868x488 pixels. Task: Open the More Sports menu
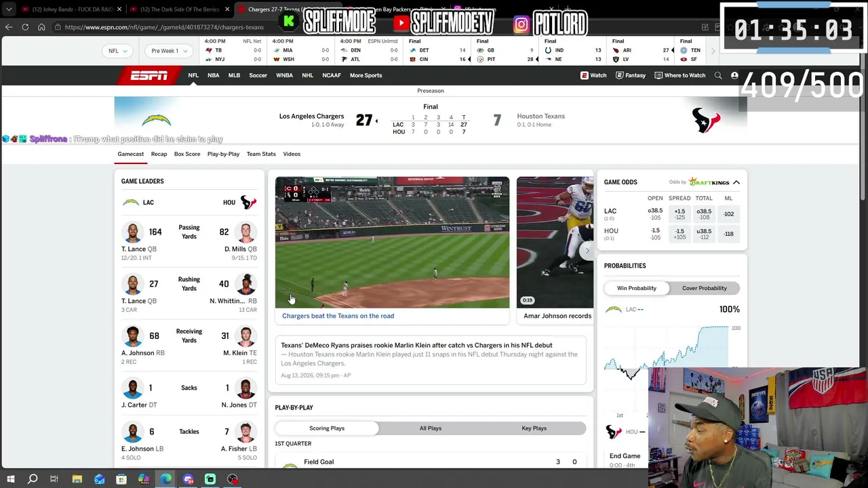[x=366, y=75]
